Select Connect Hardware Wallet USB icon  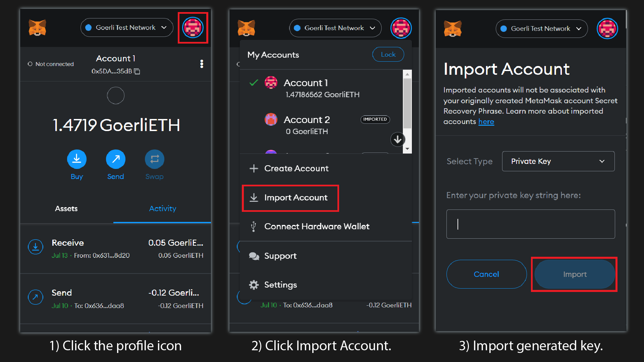254,226
